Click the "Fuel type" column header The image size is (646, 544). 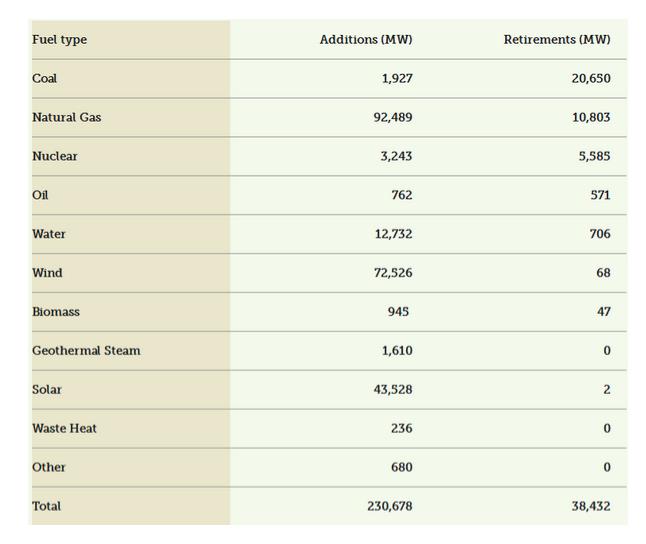(x=59, y=40)
